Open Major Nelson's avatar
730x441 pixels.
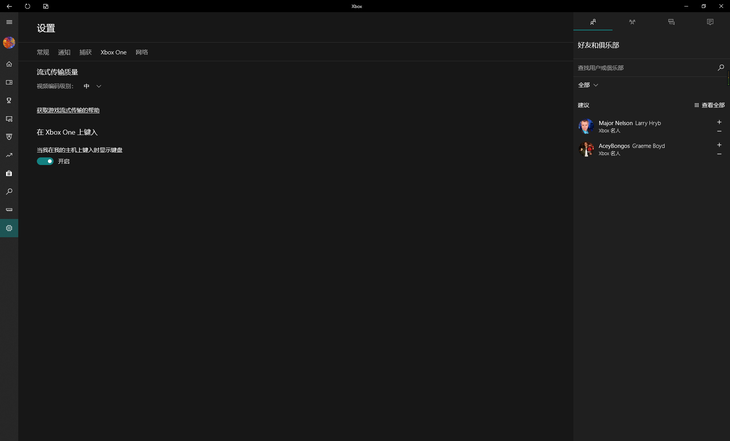click(x=586, y=126)
